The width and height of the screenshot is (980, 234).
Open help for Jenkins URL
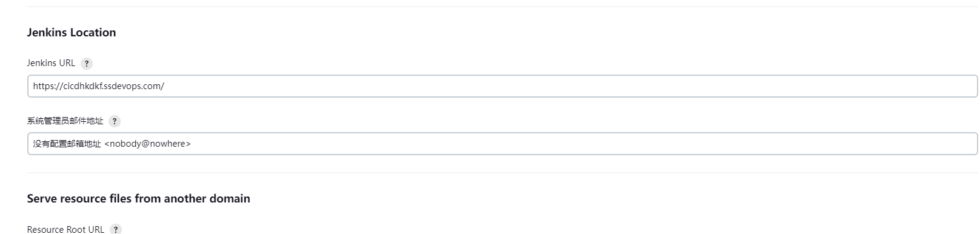[x=86, y=63]
